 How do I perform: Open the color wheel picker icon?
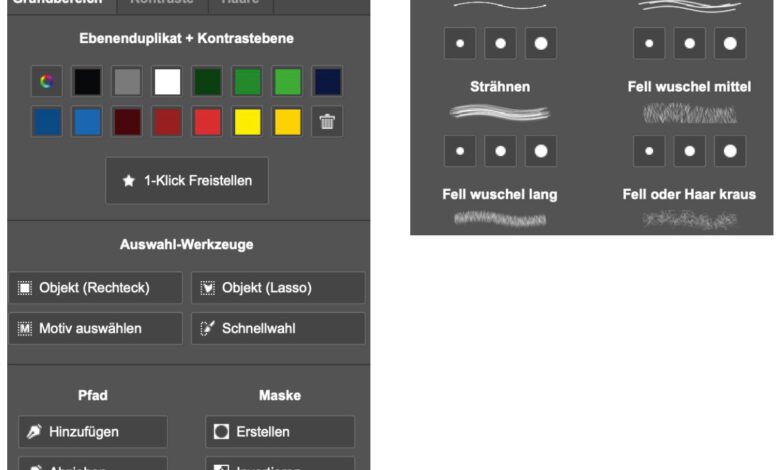(47, 82)
